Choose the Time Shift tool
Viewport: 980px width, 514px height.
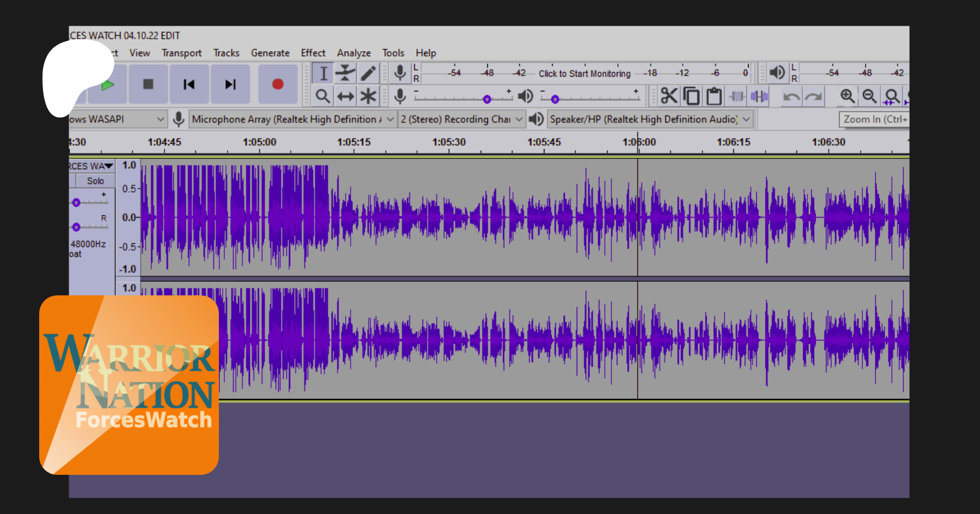tap(345, 97)
